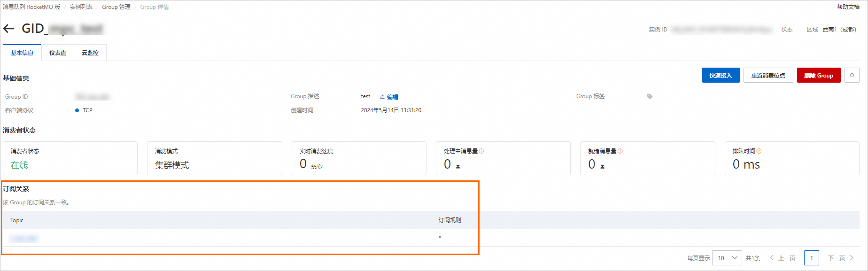Open Group 管理 breadcrumb link
The height and width of the screenshot is (271, 868).
point(116,7)
